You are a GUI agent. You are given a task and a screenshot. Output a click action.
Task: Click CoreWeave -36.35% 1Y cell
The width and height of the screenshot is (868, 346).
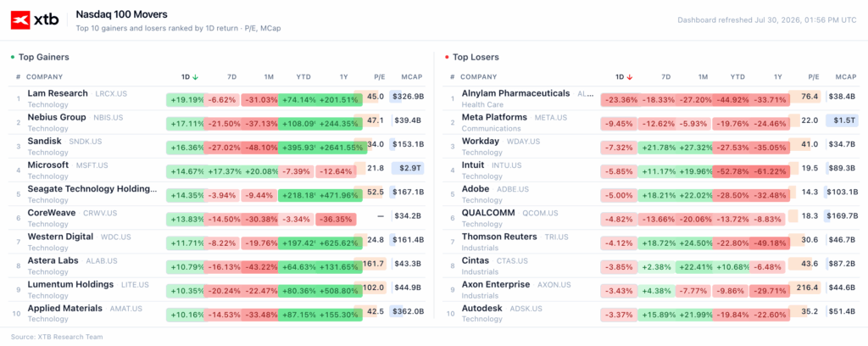pos(336,220)
